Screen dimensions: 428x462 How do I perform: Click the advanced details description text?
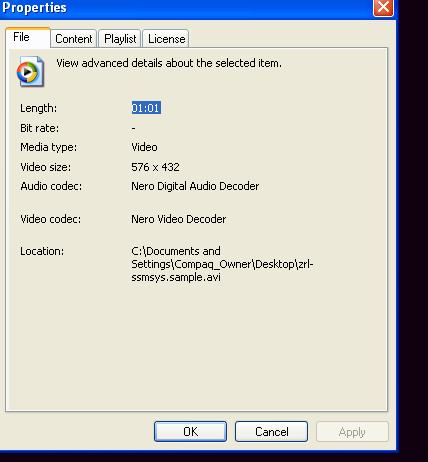(169, 63)
